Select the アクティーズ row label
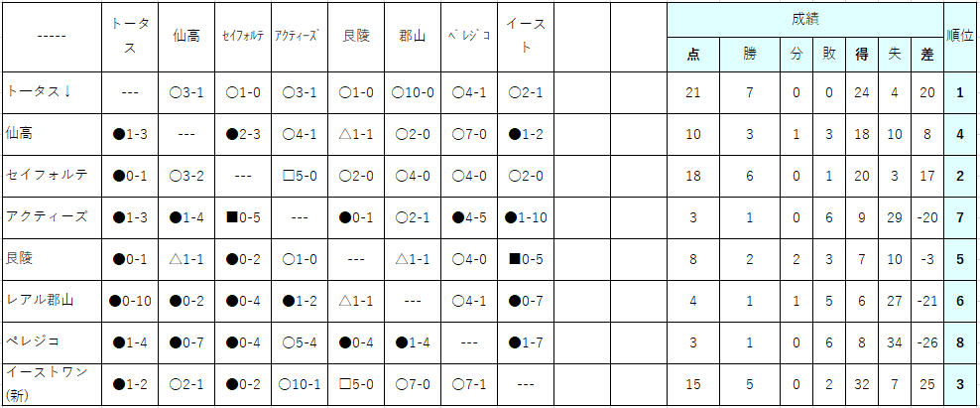Image resolution: width=980 pixels, height=408 pixels. [52, 217]
